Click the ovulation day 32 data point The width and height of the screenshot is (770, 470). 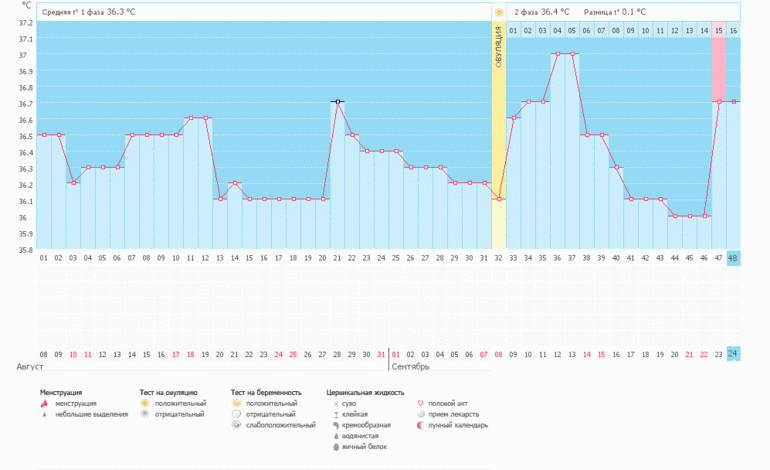pos(499,199)
